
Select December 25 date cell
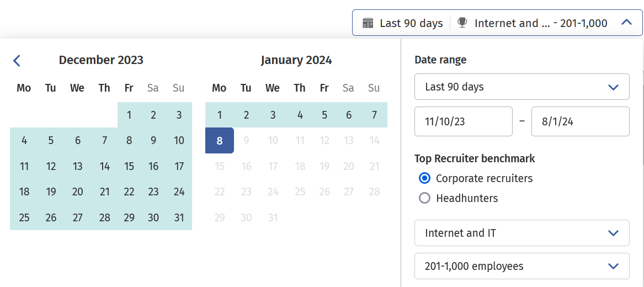click(x=24, y=217)
